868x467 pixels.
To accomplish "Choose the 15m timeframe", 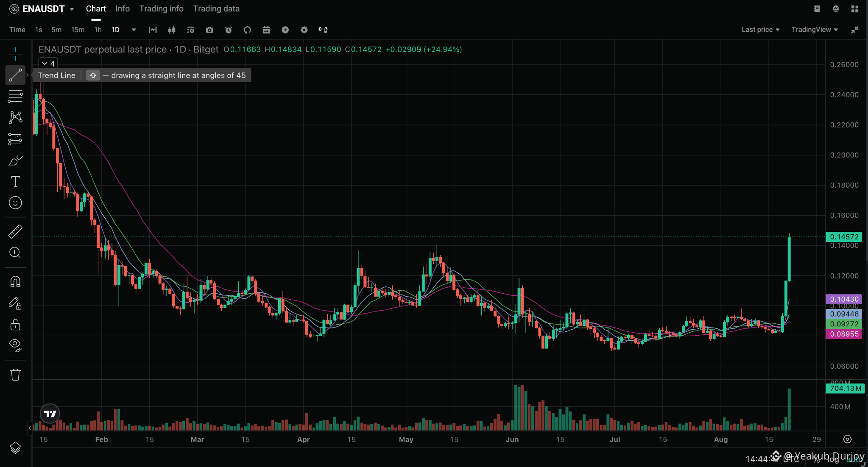I will point(78,30).
